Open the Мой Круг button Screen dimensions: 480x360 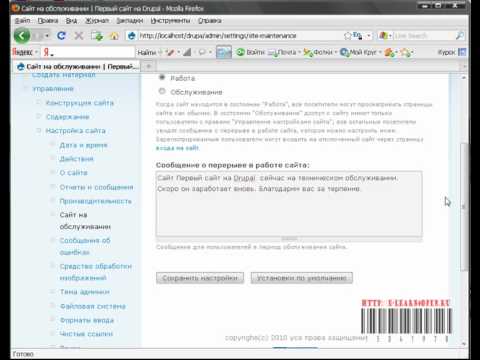pyautogui.click(x=358, y=52)
